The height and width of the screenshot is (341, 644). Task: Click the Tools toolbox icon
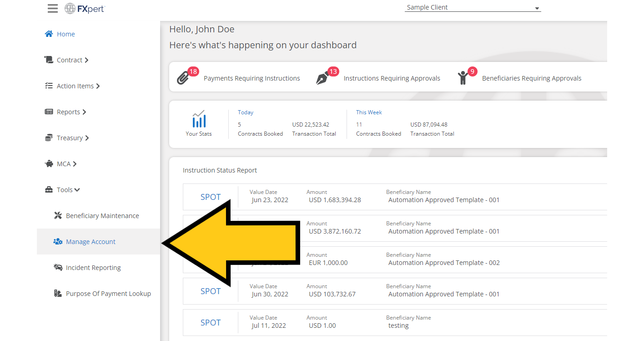tap(49, 189)
